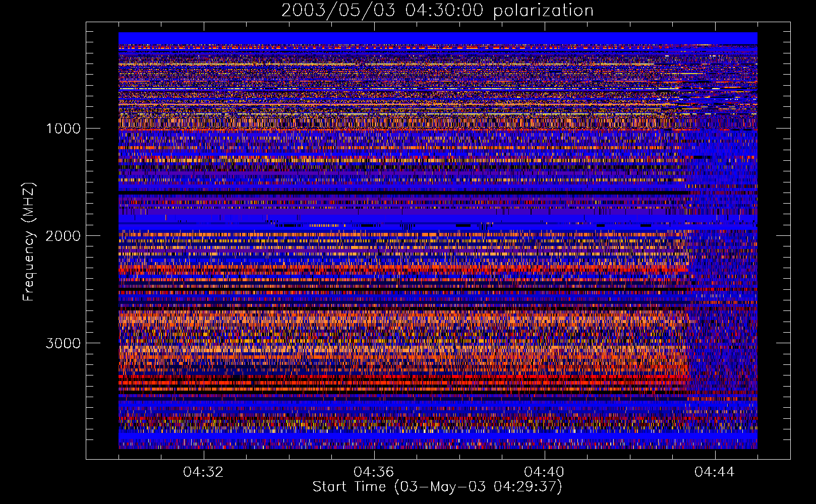Click the "Frequency (MHZ)" axis label

click(x=29, y=242)
